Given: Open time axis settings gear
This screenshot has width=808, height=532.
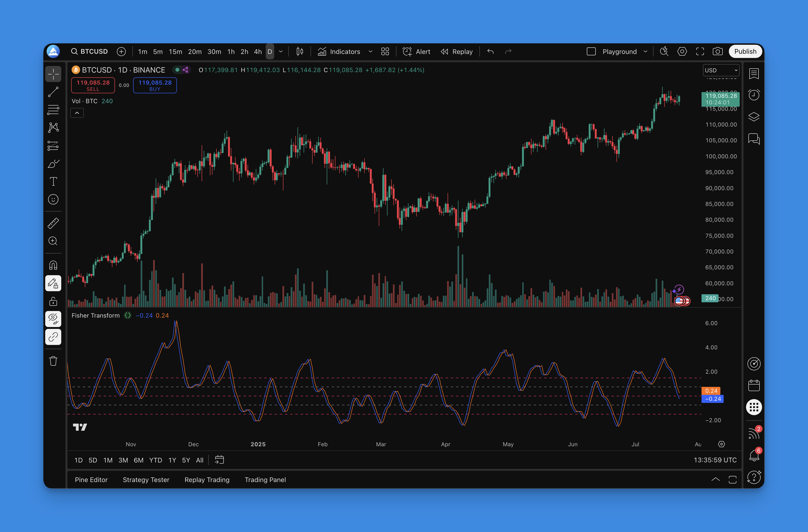Looking at the screenshot, I should click(721, 444).
